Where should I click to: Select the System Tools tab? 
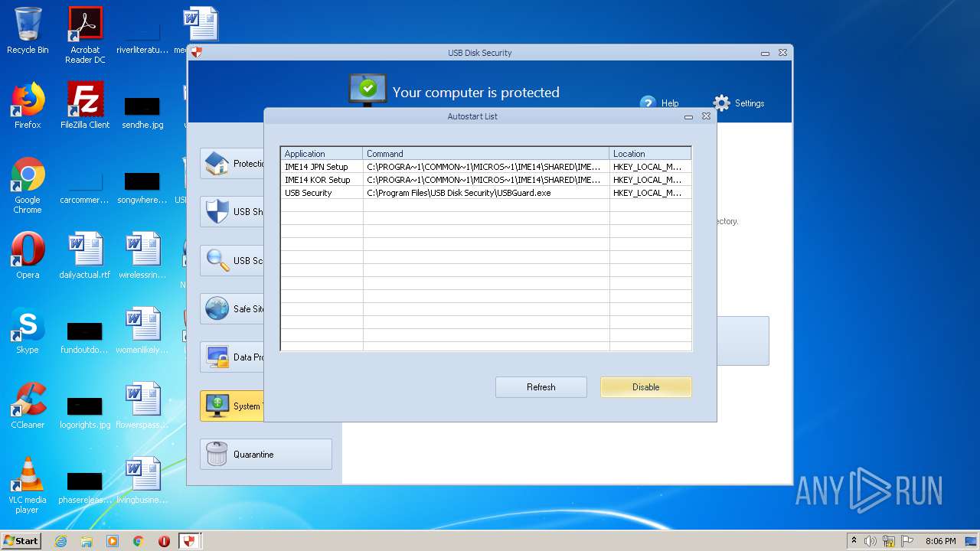coord(233,406)
